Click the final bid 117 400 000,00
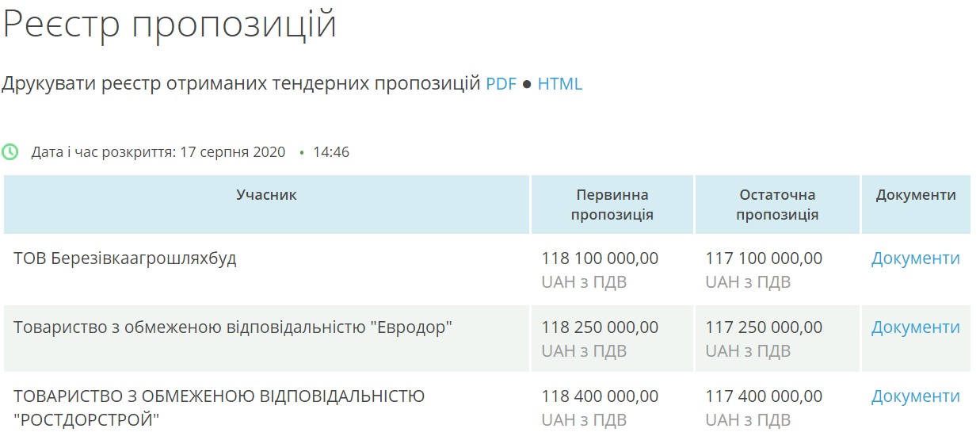This screenshot has height=440, width=980. click(x=764, y=396)
